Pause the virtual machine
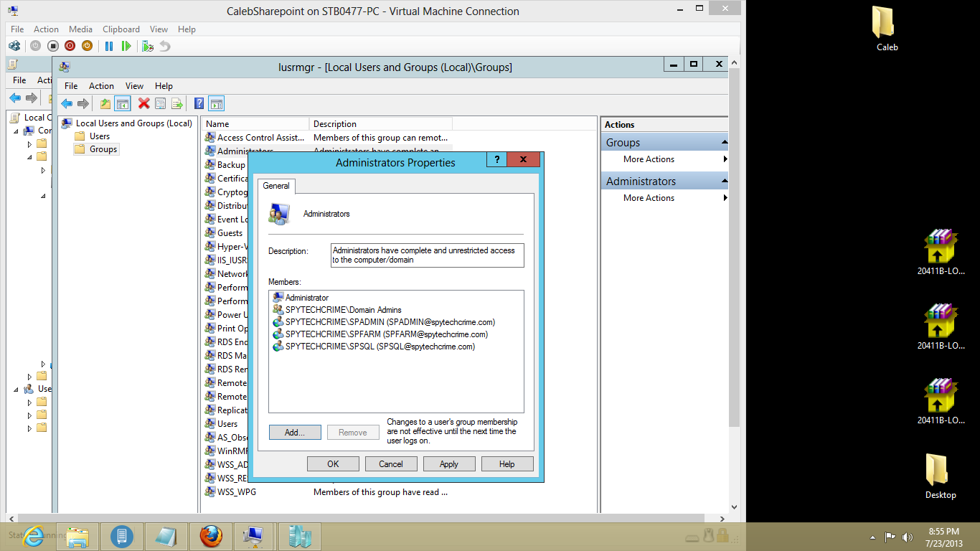This screenshot has width=980, height=551. [109, 46]
